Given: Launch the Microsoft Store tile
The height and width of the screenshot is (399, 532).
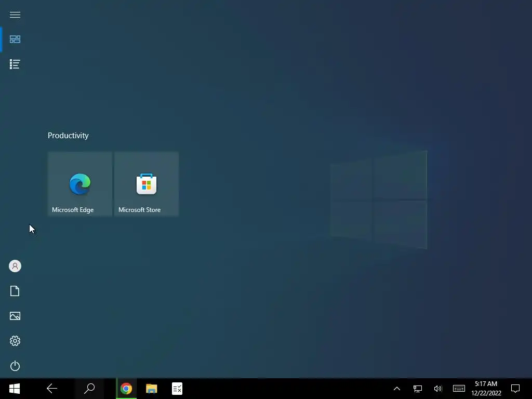Looking at the screenshot, I should point(147,184).
